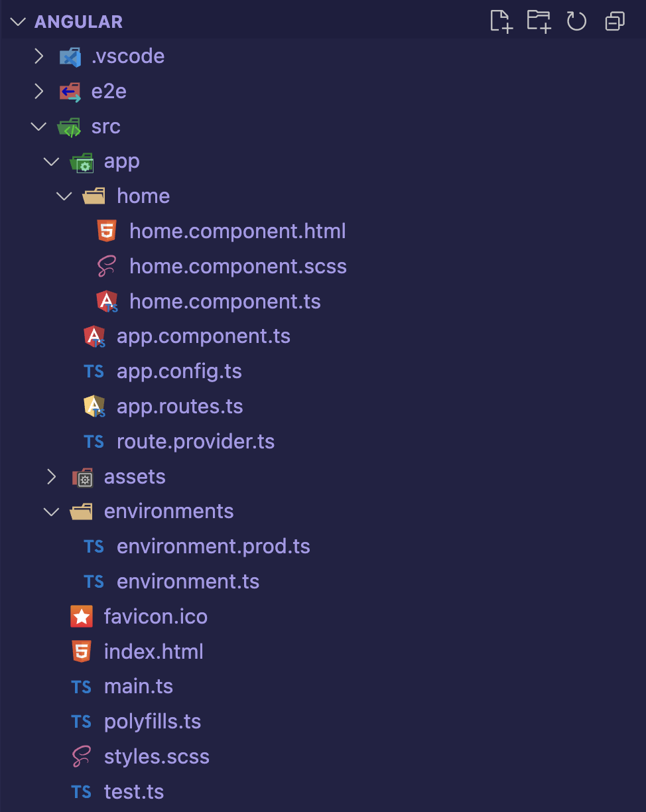Image resolution: width=646 pixels, height=812 pixels.
Task: Click the favicon star icon
Action: coord(81,616)
